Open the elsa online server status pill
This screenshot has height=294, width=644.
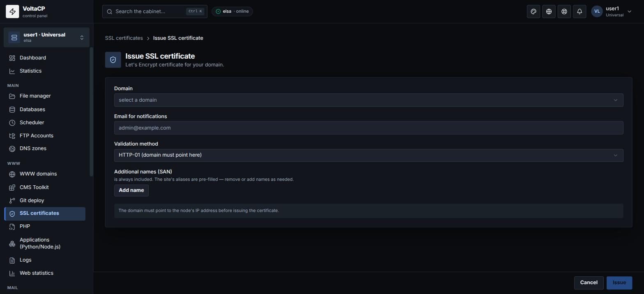[232, 11]
